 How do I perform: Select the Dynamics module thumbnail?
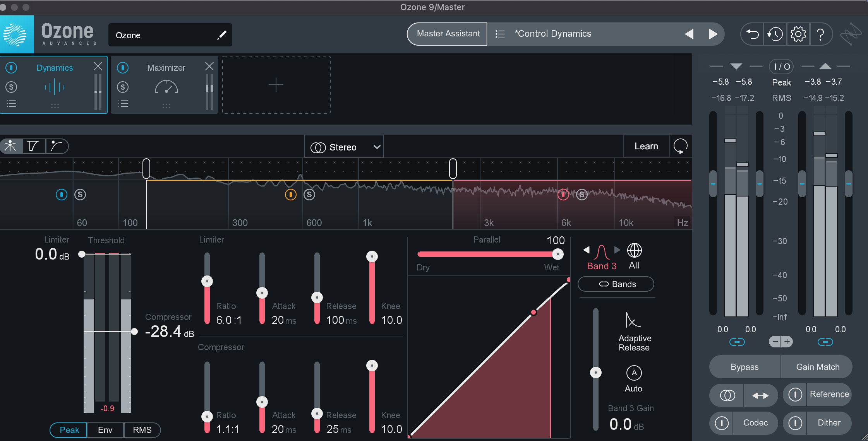54,87
